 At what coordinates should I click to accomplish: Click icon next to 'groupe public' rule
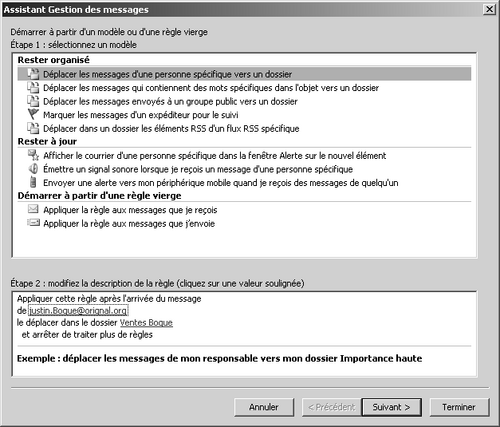[33, 101]
